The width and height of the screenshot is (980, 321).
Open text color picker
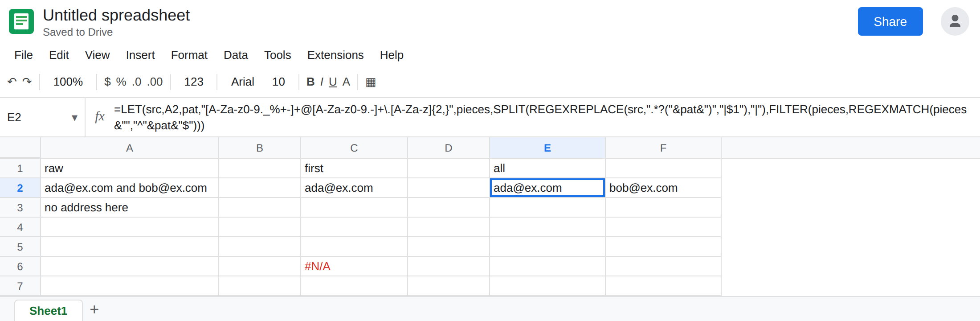click(x=346, y=82)
